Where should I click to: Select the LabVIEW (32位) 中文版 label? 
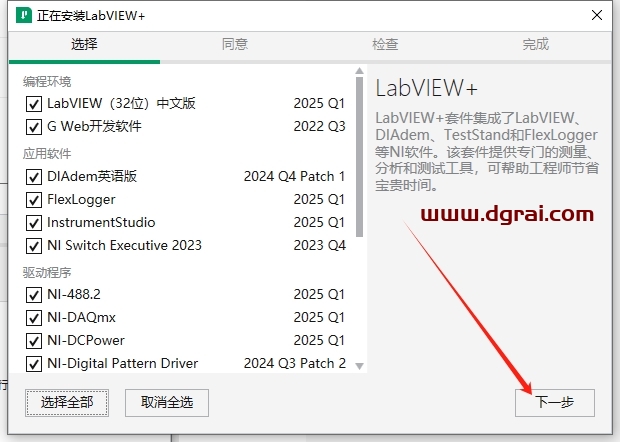[x=121, y=104]
